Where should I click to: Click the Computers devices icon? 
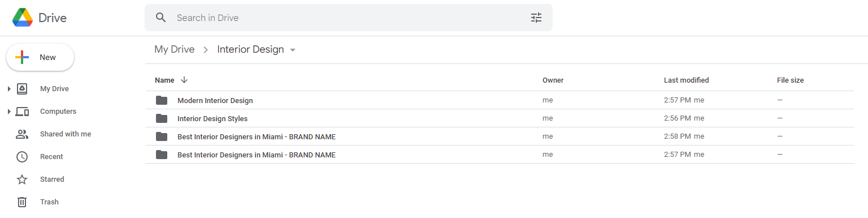point(22,112)
